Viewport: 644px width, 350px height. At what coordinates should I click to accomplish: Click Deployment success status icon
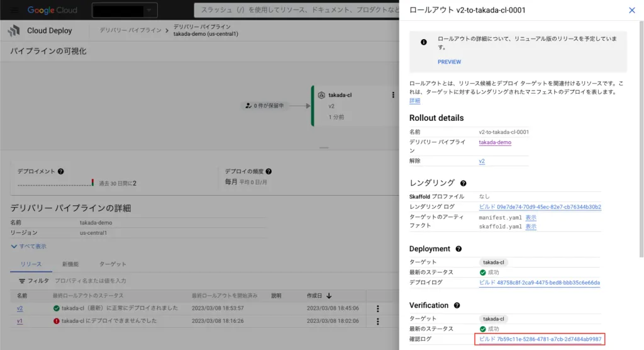click(x=482, y=273)
